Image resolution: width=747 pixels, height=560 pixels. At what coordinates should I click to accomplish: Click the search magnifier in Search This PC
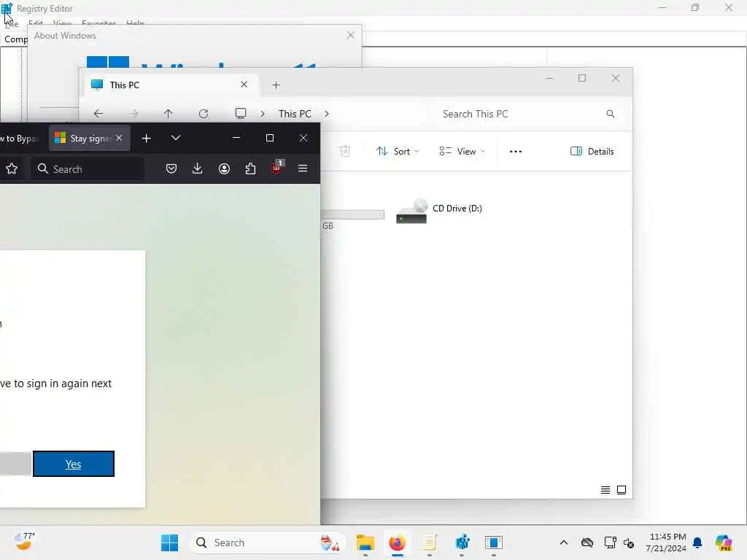point(611,114)
